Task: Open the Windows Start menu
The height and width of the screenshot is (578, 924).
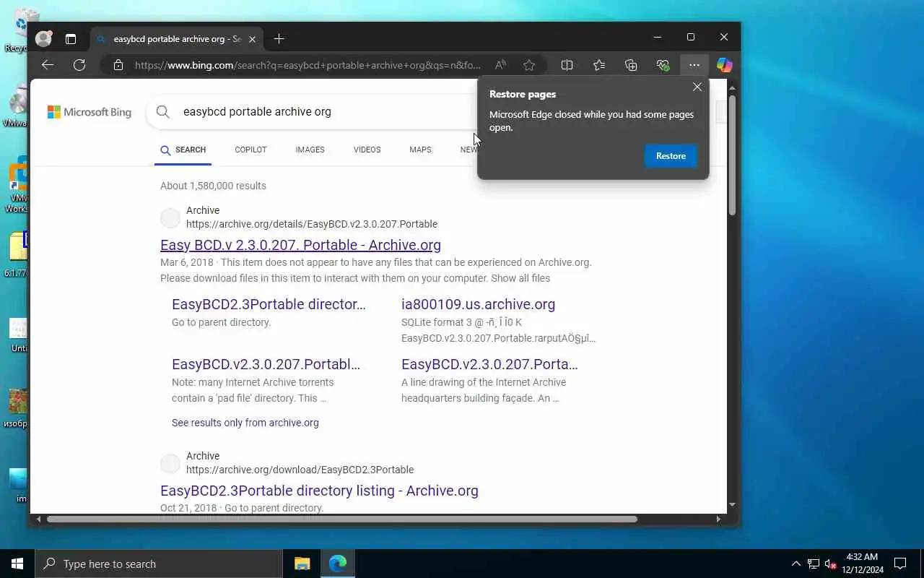Action: (17, 564)
